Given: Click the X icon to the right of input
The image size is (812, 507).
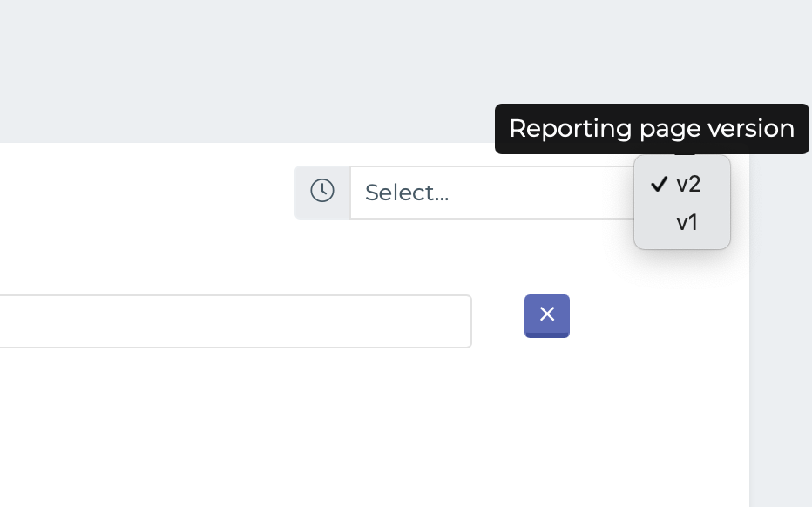Looking at the screenshot, I should click(x=547, y=314).
